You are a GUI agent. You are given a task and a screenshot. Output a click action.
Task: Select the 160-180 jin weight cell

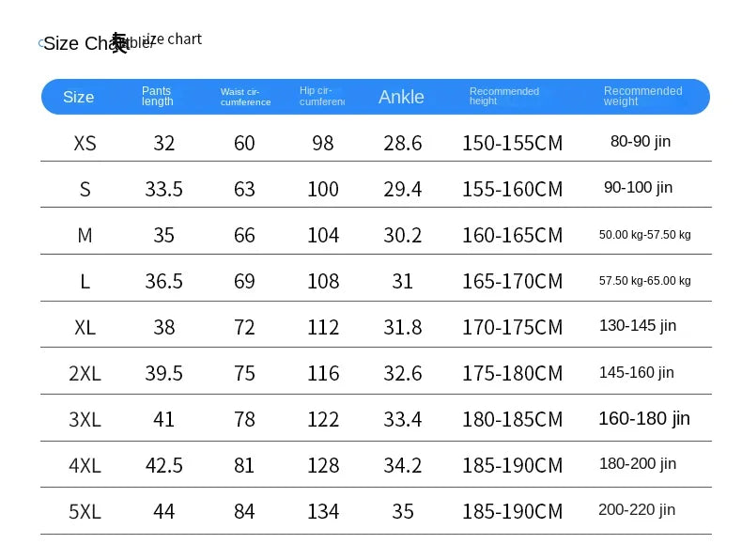click(644, 419)
